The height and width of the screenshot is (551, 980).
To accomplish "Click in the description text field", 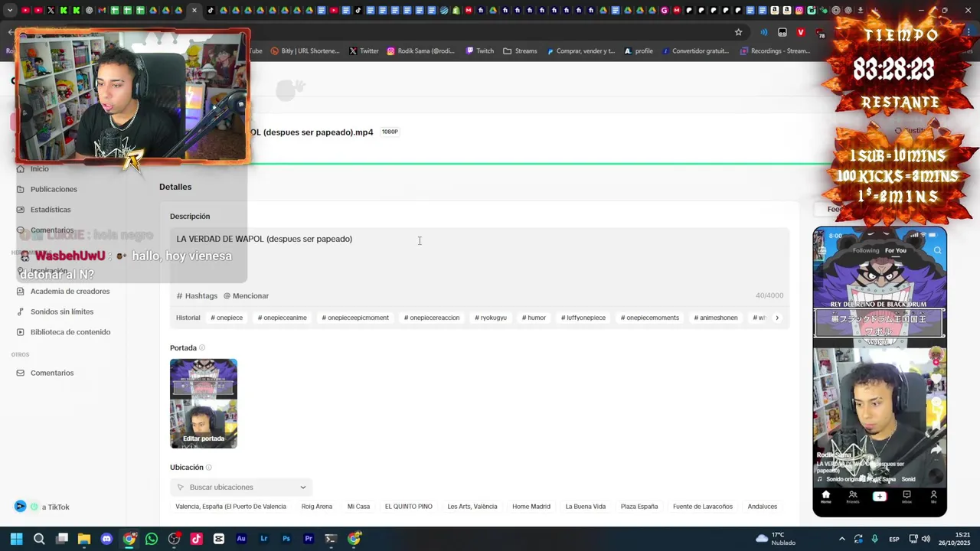I will pyautogui.click(x=479, y=259).
